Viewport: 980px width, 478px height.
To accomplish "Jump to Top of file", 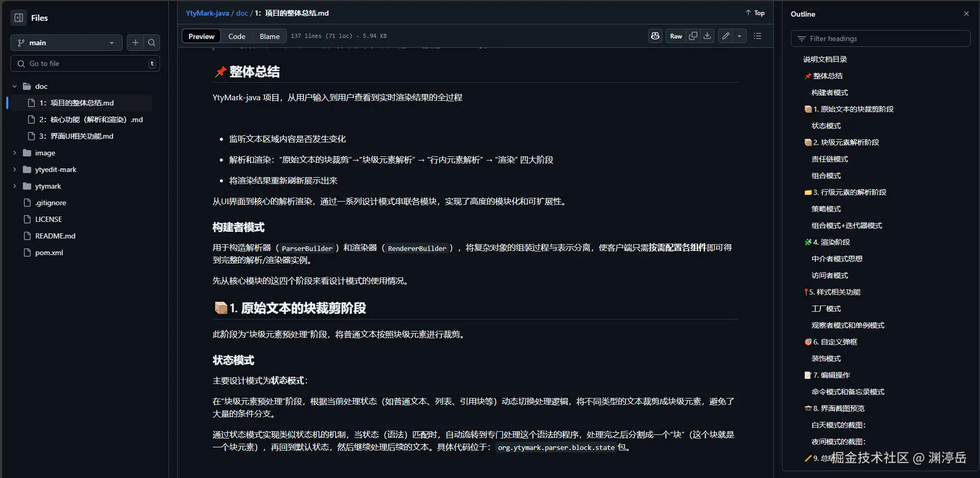I will (755, 13).
